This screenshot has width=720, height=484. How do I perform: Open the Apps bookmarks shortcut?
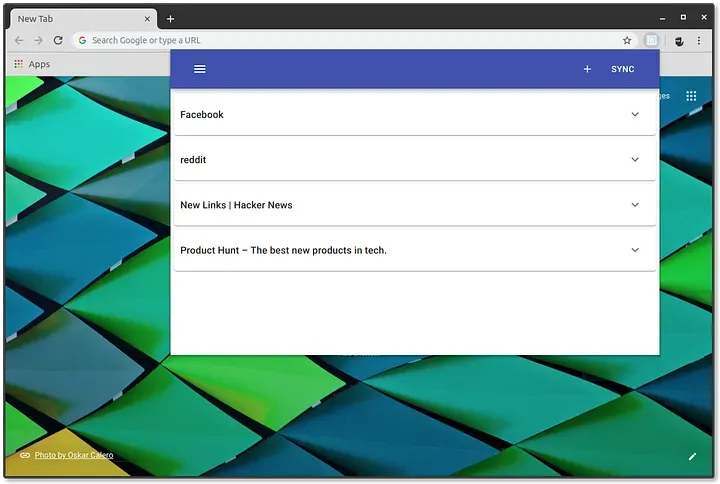[31, 64]
